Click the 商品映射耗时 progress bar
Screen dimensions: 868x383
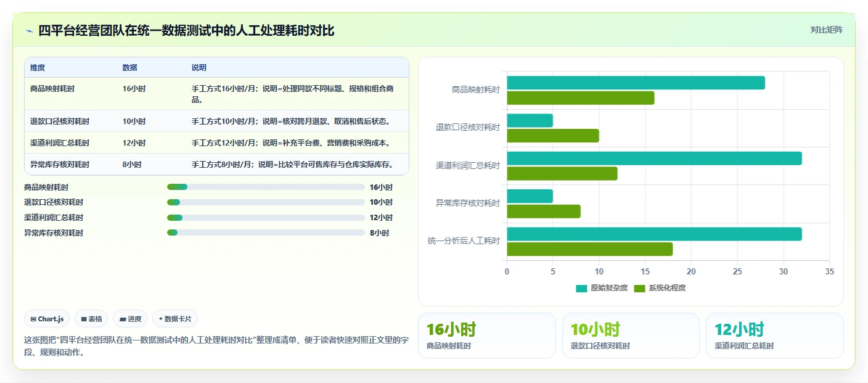coord(266,187)
